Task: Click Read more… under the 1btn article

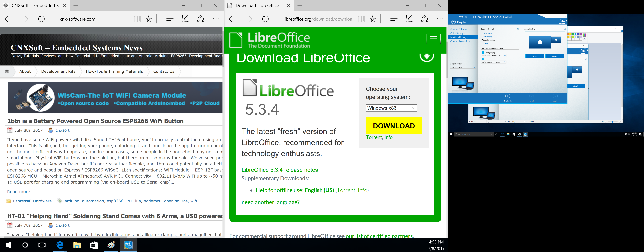Action: point(20,192)
